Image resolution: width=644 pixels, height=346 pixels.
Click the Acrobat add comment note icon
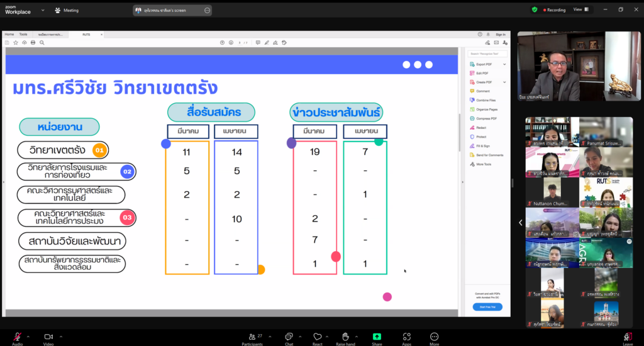click(258, 43)
